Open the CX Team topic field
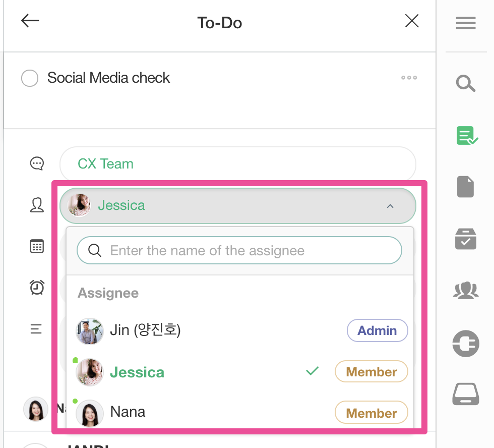 pyautogui.click(x=238, y=164)
